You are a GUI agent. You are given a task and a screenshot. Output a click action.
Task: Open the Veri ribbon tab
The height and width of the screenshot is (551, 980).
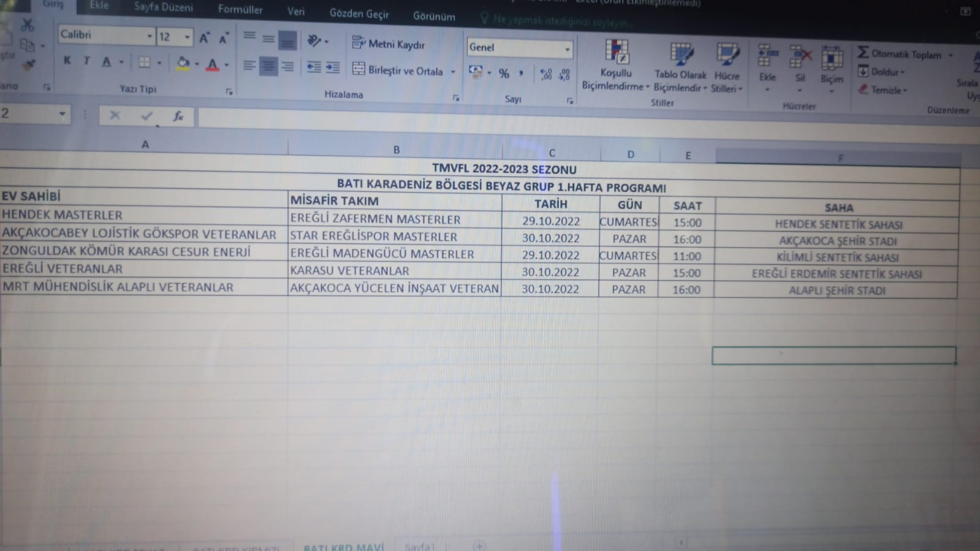(296, 12)
